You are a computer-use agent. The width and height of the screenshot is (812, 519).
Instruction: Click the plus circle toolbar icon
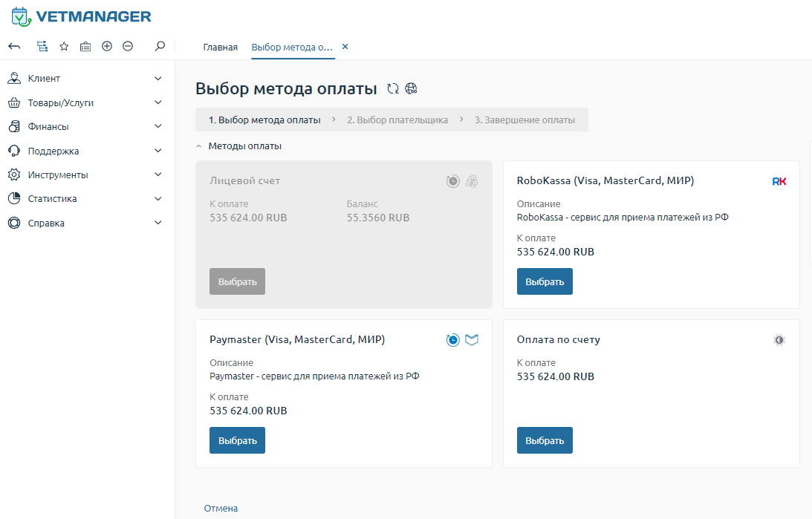coord(107,46)
